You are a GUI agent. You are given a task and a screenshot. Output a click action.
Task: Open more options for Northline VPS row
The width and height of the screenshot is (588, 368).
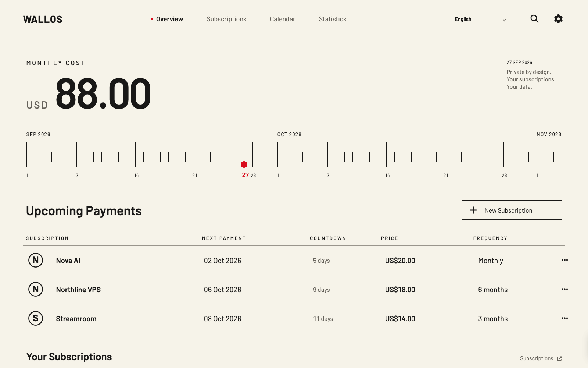click(564, 289)
